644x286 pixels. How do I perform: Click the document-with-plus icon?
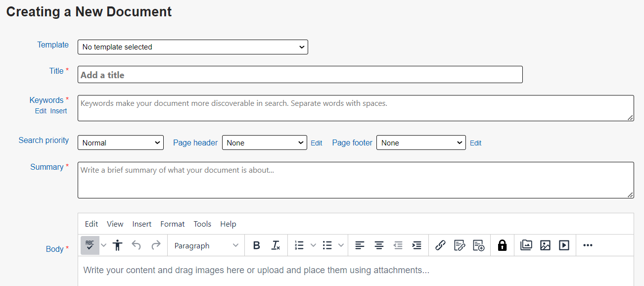tap(479, 245)
